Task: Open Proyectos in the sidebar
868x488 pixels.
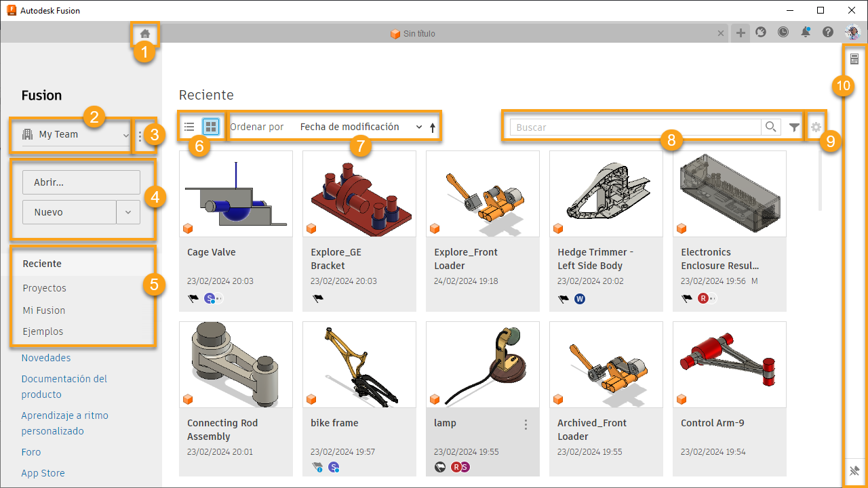Action: pos(45,288)
